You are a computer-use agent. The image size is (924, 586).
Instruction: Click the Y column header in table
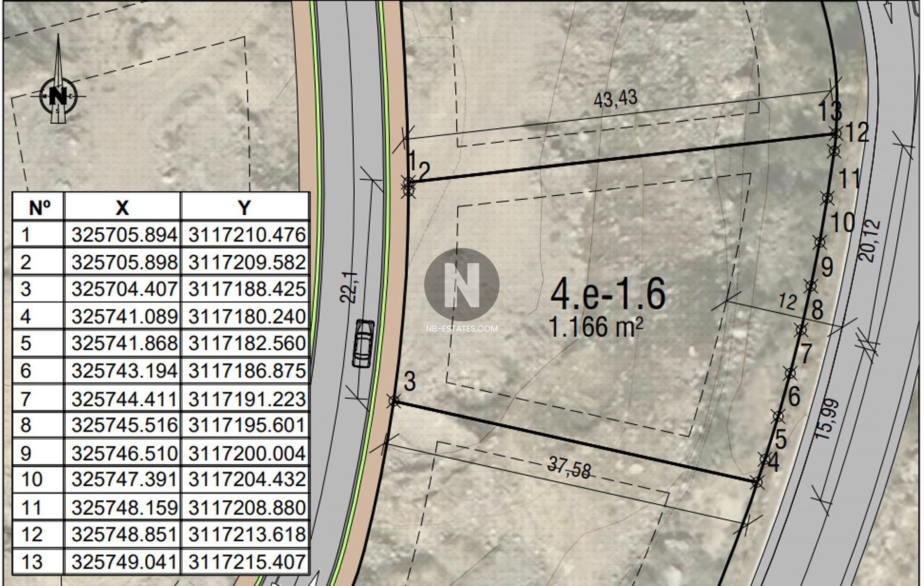pos(245,207)
